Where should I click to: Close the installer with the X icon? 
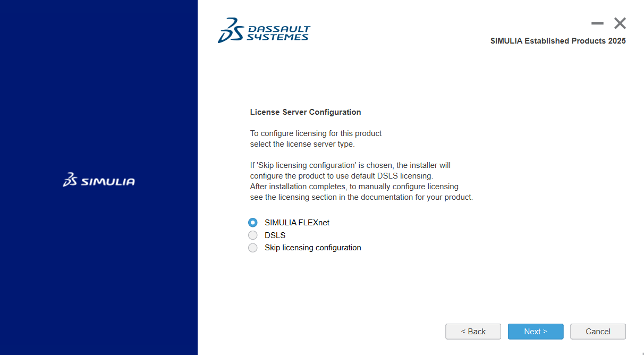620,23
